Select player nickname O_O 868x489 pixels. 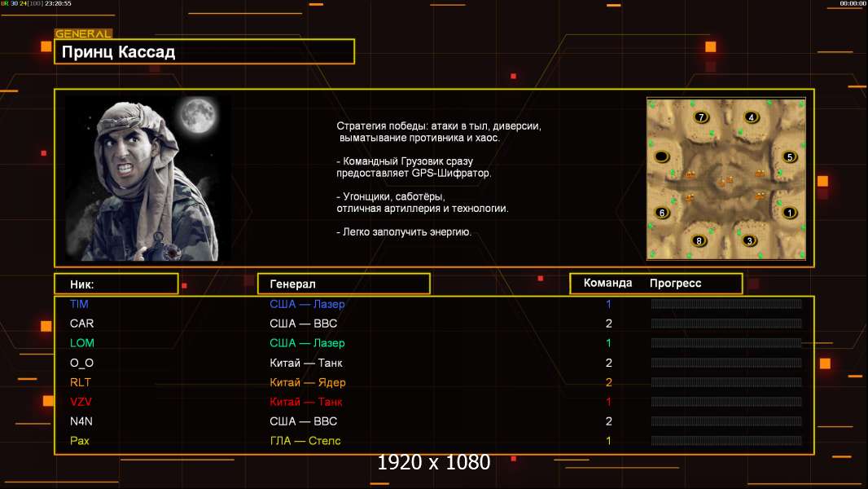click(x=81, y=363)
